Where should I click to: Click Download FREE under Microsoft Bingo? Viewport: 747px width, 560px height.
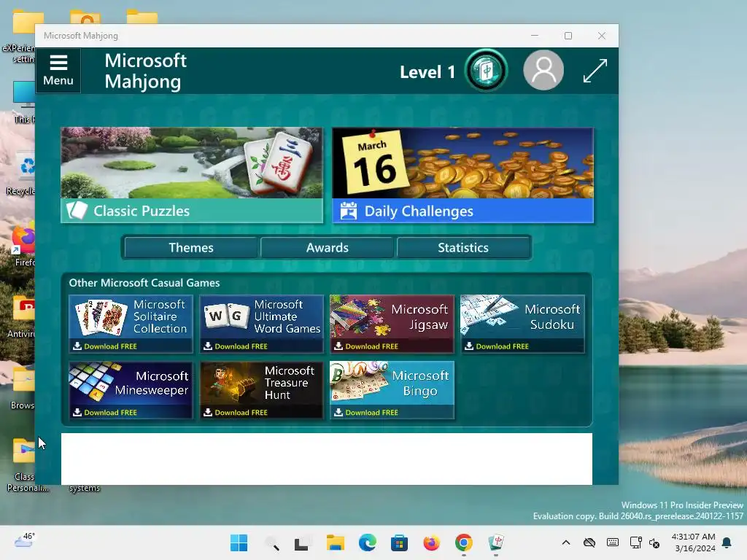(x=366, y=413)
